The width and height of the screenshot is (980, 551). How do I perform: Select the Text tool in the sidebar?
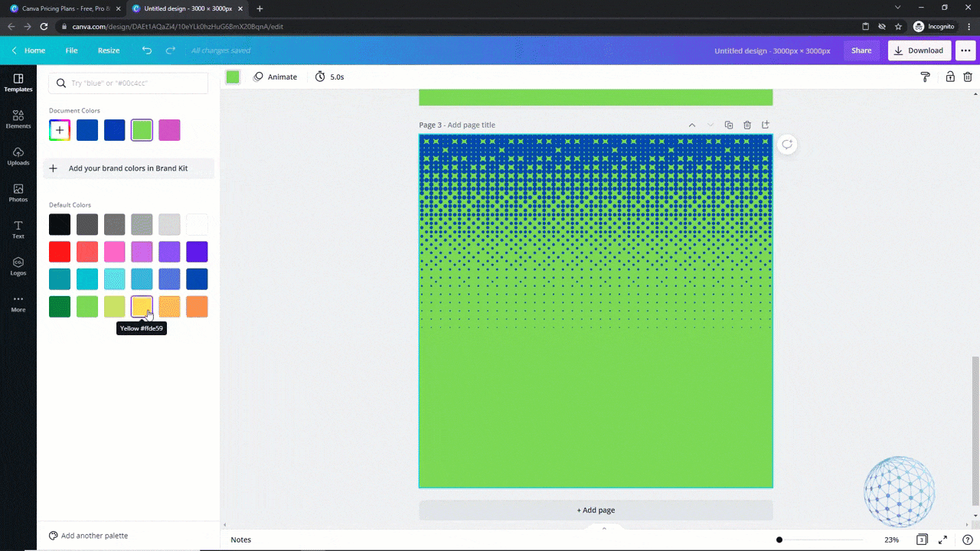[x=18, y=230]
